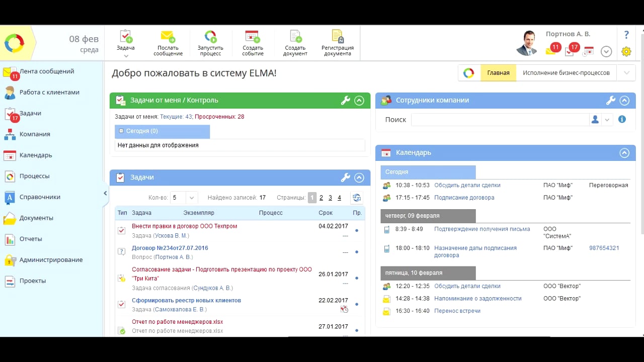Expand the circular down-arrow user menu
The width and height of the screenshot is (644, 362).
click(606, 51)
